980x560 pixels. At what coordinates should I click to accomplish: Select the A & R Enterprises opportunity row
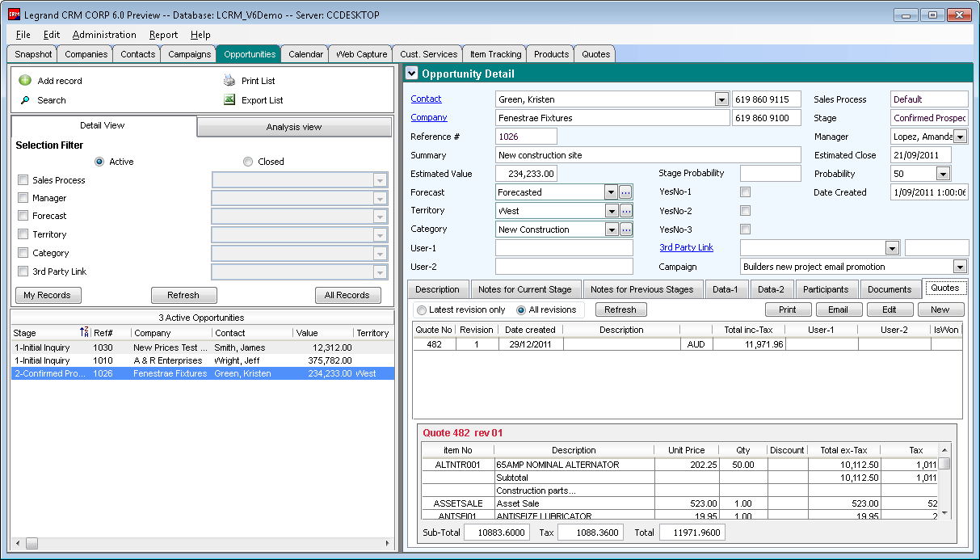coord(202,360)
